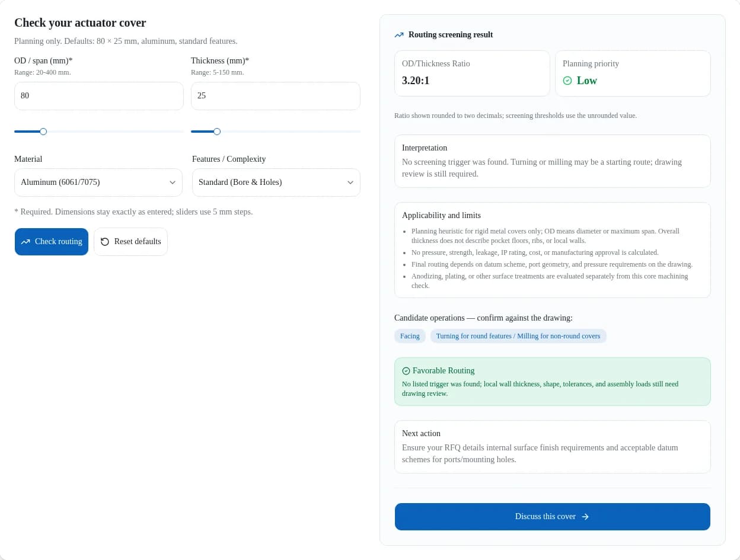Click Discuss this cover button
This screenshot has width=740, height=560.
553,517
